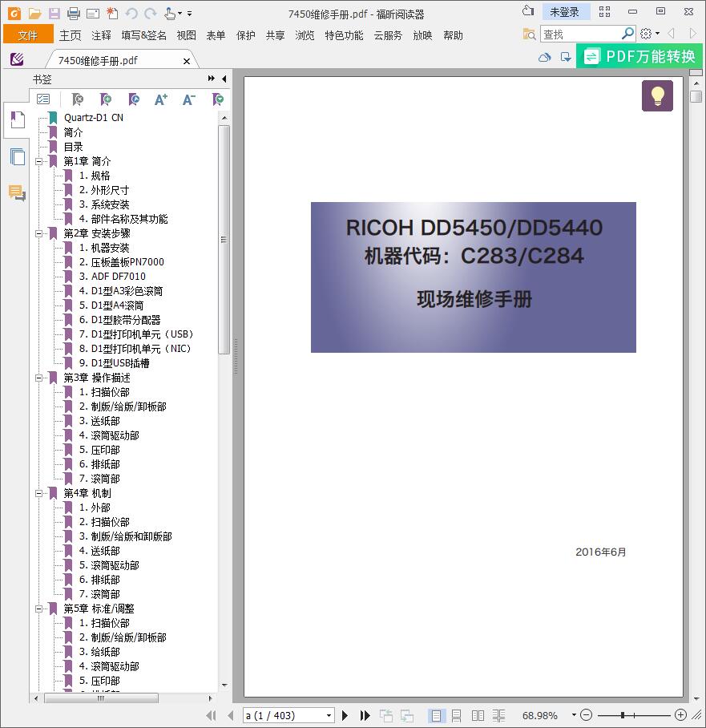
Task: Go to bookmark 2. 压板盖板PN7000
Action: pyautogui.click(x=122, y=262)
